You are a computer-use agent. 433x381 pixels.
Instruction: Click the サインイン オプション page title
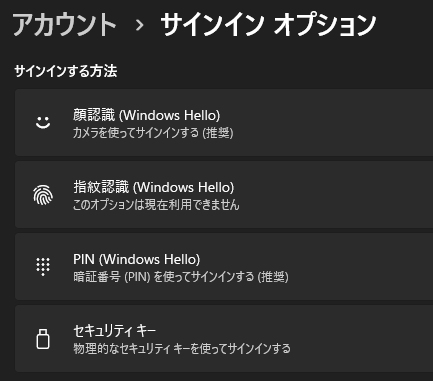pyautogui.click(x=268, y=25)
